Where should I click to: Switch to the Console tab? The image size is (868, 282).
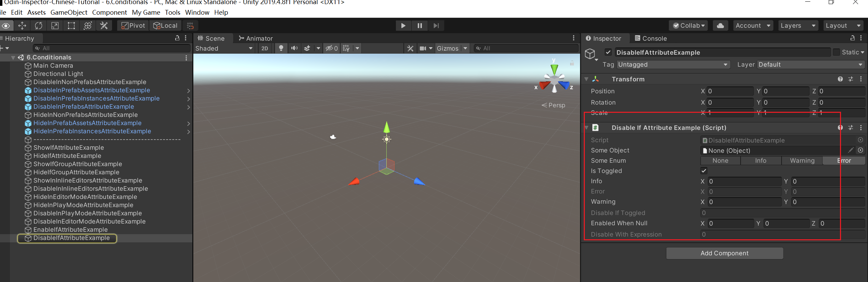pos(651,38)
